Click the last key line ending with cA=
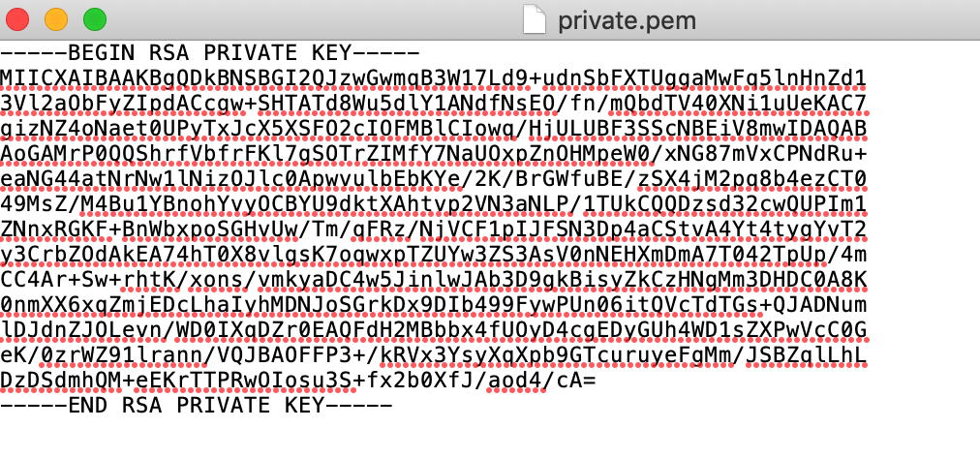Screen dimensions: 980x459 click(x=298, y=381)
